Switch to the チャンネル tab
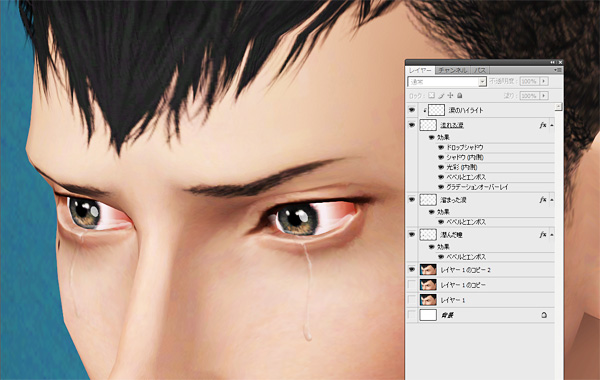 tap(453, 70)
